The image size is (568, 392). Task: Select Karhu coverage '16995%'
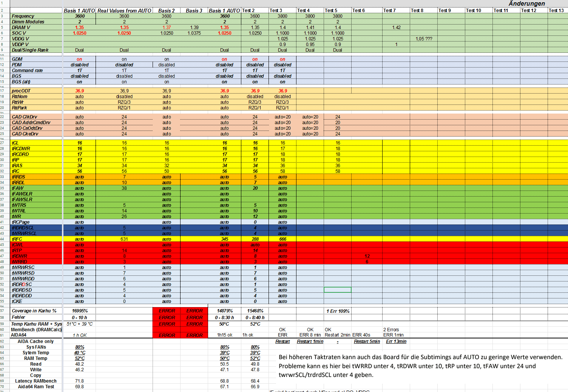80,311
